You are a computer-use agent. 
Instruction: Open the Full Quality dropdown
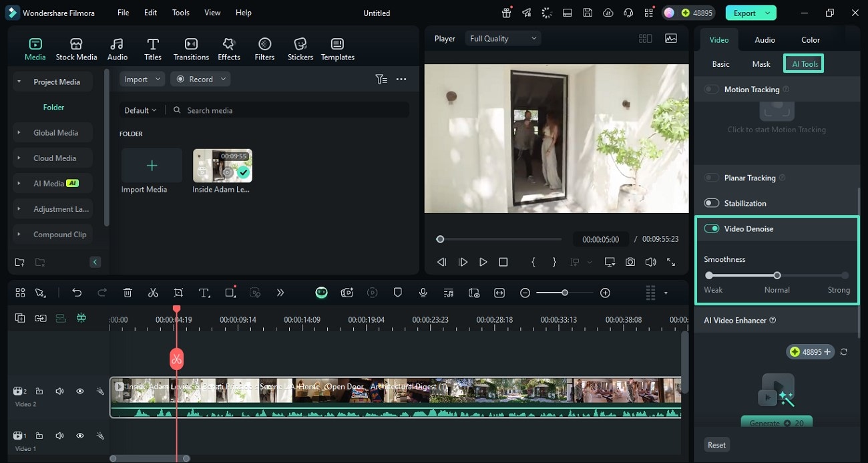click(x=503, y=39)
